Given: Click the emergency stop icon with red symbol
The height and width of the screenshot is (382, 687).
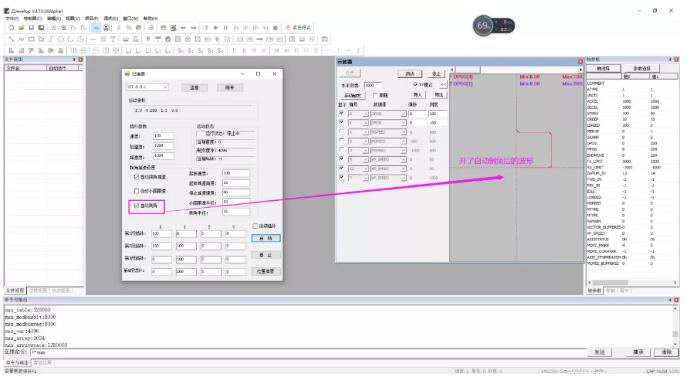Looking at the screenshot, I should (x=298, y=28).
